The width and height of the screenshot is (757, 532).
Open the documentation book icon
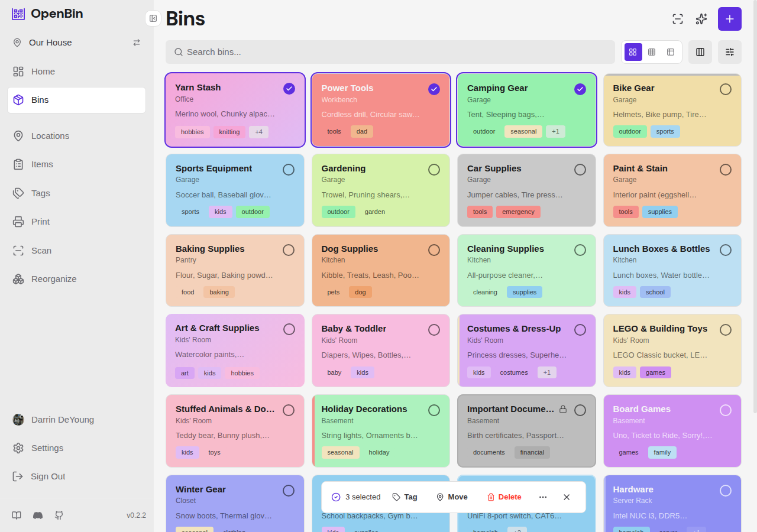(x=17, y=515)
